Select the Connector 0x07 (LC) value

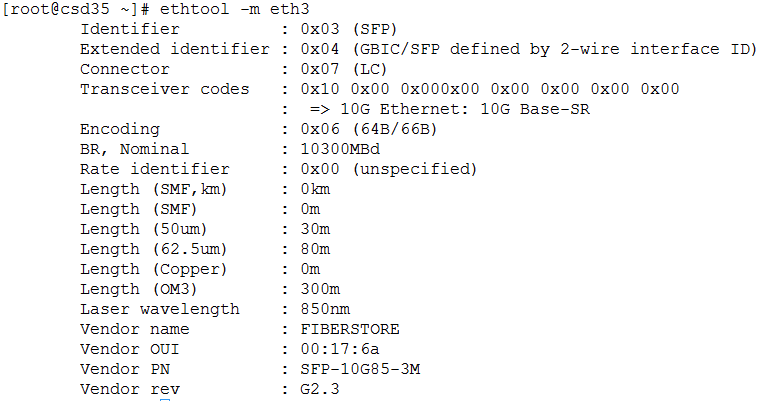pyautogui.click(x=344, y=69)
